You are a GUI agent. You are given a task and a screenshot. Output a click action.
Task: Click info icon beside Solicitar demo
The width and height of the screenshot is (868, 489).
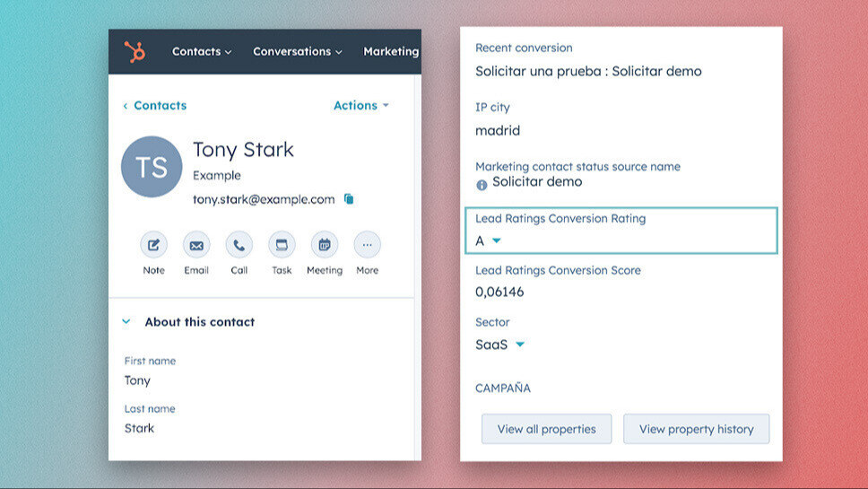point(482,184)
